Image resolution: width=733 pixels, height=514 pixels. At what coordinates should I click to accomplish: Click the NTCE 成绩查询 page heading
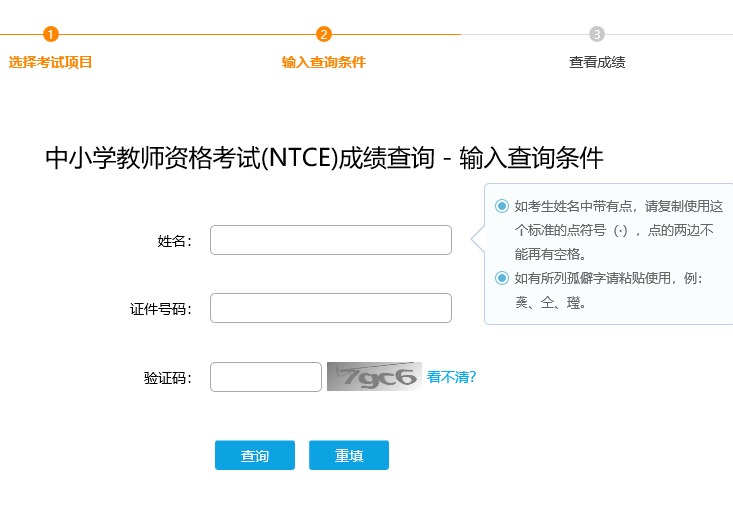coord(324,158)
